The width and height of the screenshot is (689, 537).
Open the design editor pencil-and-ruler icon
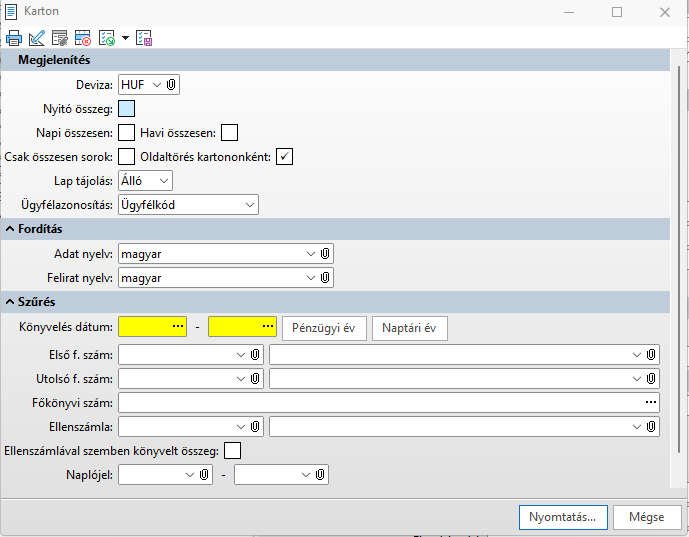click(36, 38)
